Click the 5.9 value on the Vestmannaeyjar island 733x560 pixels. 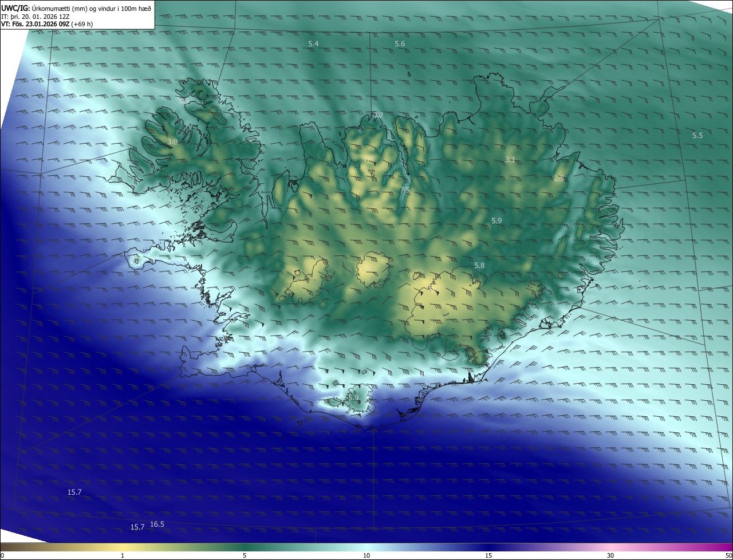coord(353,397)
